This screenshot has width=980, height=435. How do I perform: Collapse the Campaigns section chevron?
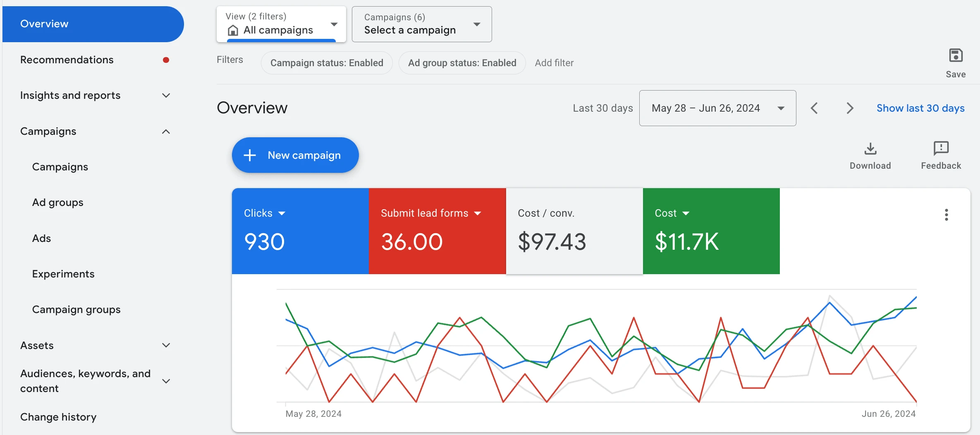click(166, 131)
